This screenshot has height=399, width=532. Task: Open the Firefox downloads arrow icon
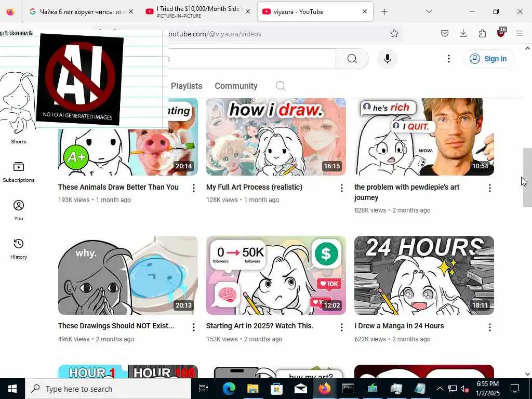463,33
